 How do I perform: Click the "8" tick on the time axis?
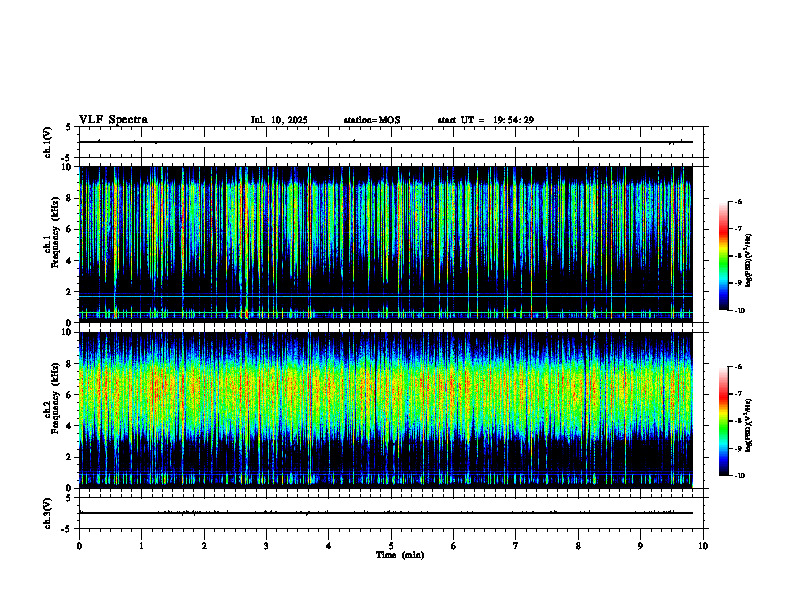(x=578, y=546)
